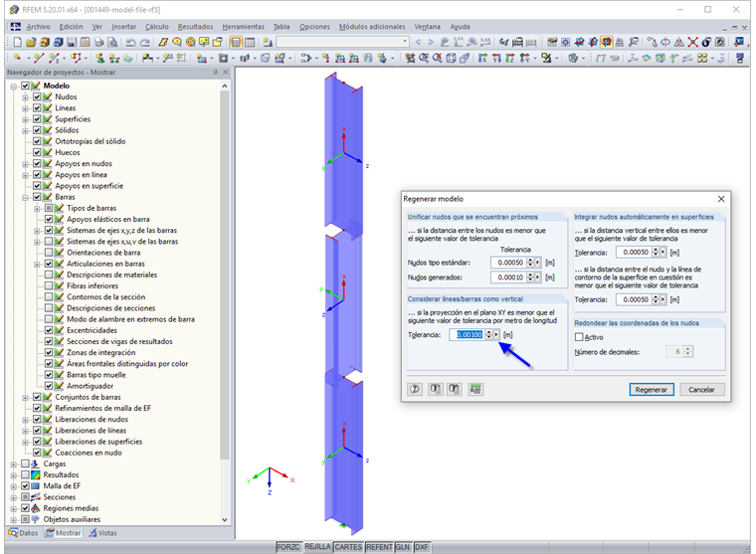Click the zoom window magnifier icon

point(424,58)
